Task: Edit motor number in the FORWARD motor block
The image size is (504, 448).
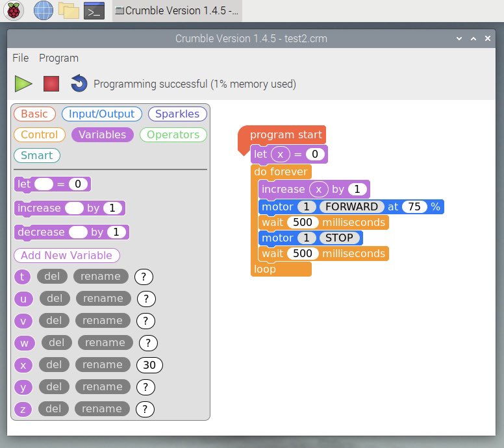Action: click(x=307, y=206)
